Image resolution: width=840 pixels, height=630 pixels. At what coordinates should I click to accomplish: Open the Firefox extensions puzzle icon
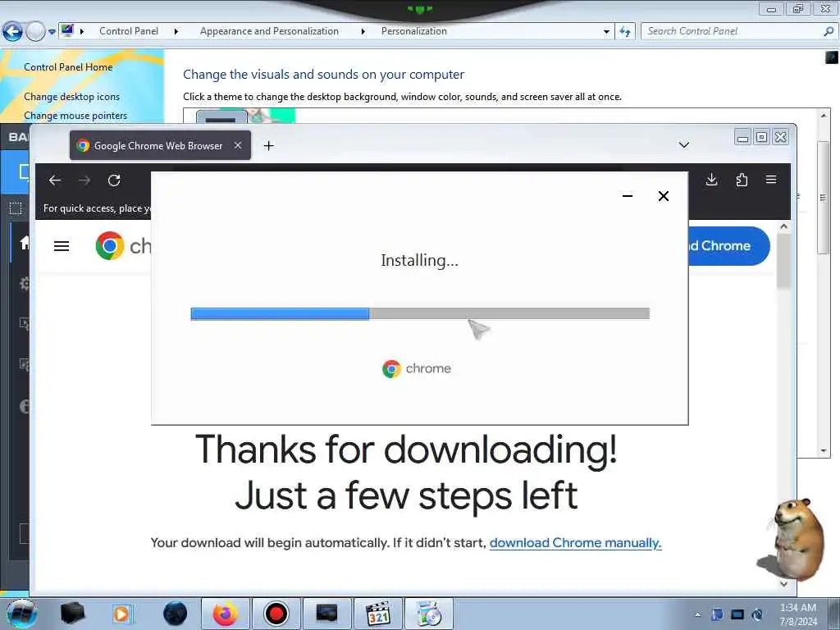tap(742, 180)
